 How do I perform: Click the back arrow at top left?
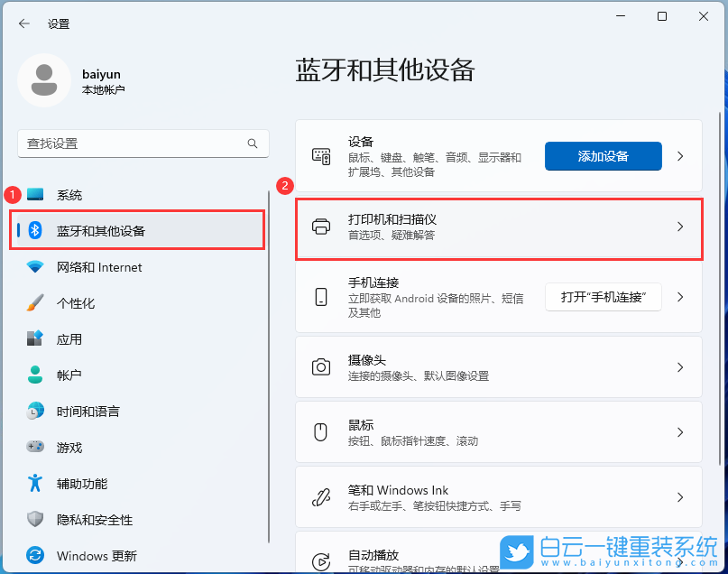point(24,23)
